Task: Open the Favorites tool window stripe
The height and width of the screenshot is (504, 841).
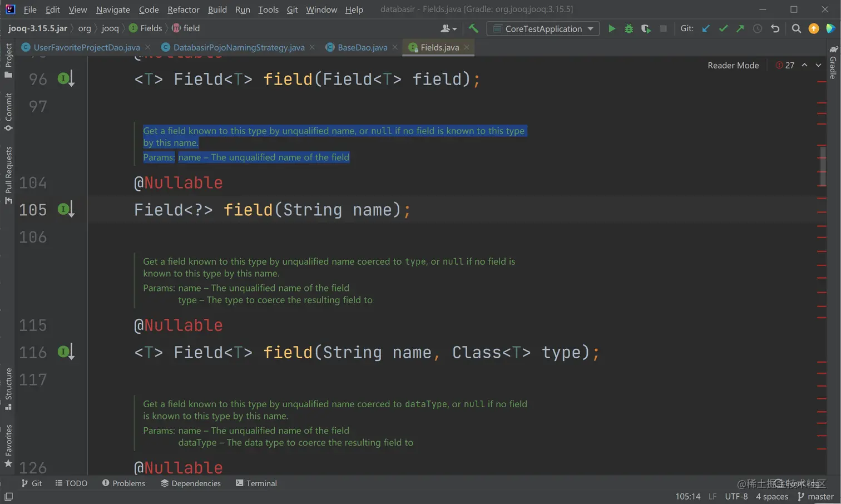Action: [8, 446]
